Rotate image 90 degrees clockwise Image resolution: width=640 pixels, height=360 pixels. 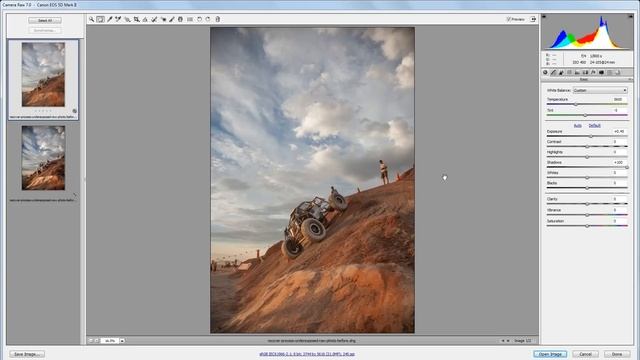click(208, 19)
